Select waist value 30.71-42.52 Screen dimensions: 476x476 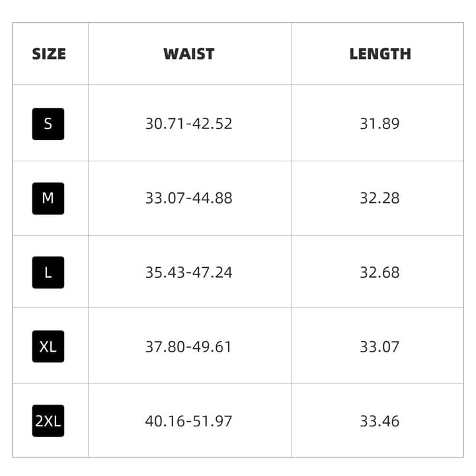click(189, 124)
